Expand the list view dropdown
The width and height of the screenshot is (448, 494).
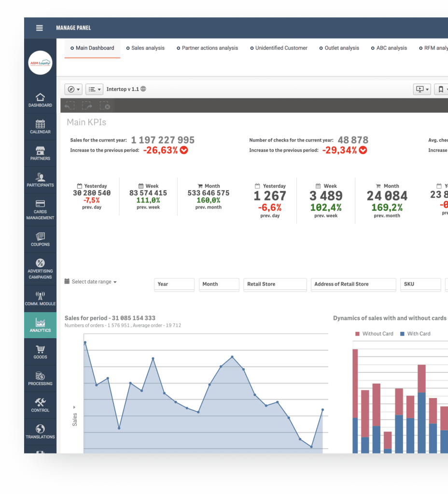pos(94,89)
